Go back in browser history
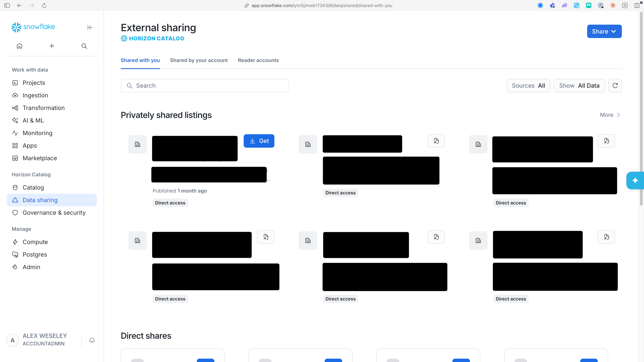Viewport: 644px width, 362px height. click(x=19, y=6)
